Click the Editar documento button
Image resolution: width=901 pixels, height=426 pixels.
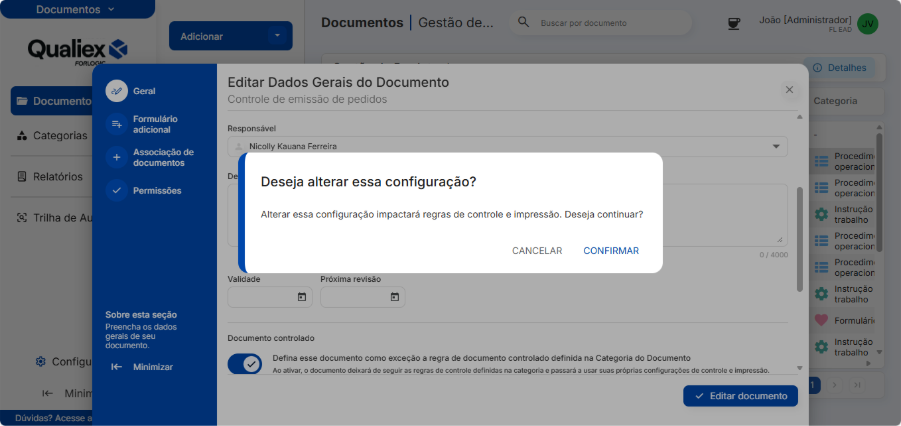click(740, 396)
